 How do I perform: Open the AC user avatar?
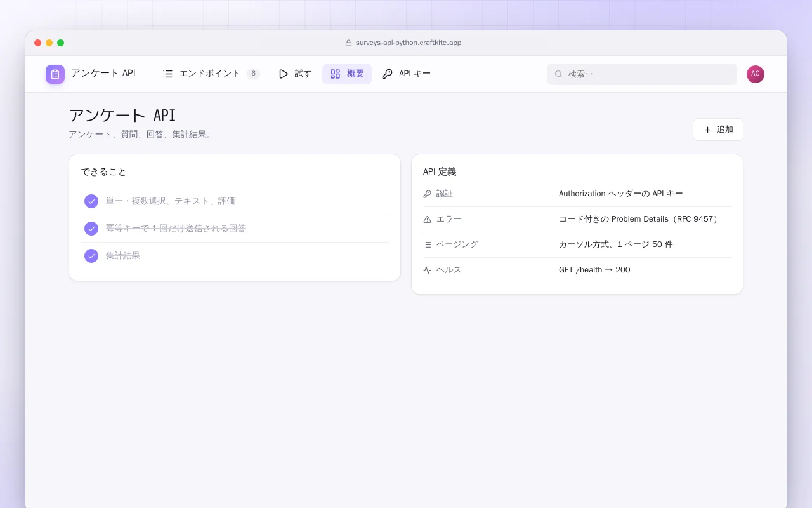coord(756,74)
